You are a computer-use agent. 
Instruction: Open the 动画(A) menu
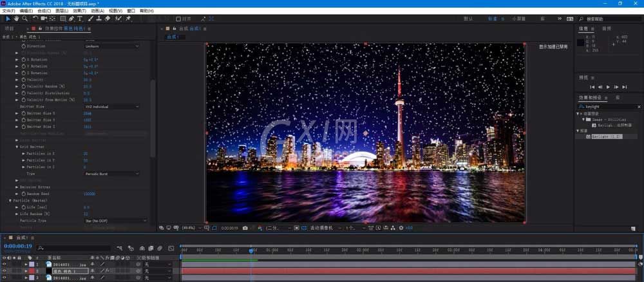(x=97, y=11)
